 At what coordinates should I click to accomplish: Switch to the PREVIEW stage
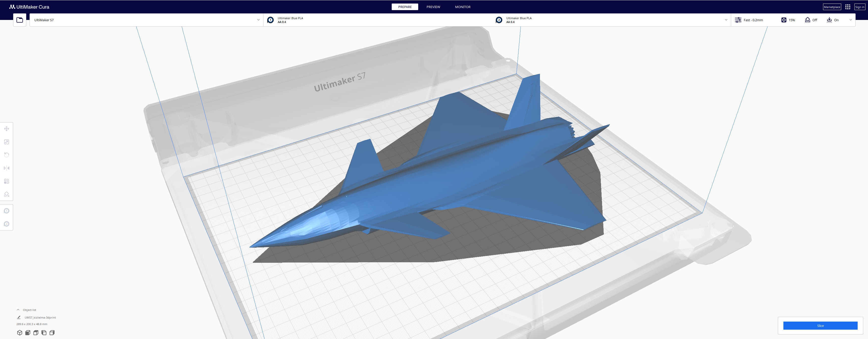pos(433,7)
